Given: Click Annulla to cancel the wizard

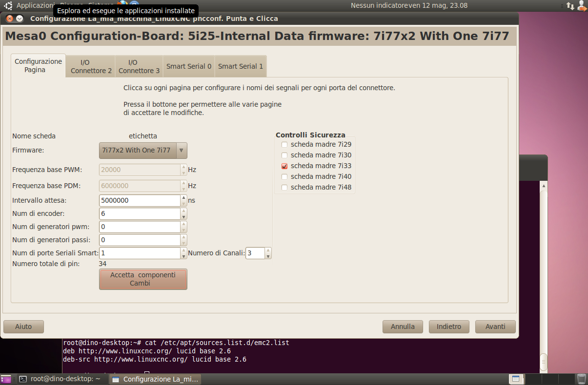Looking at the screenshot, I should pyautogui.click(x=403, y=327).
